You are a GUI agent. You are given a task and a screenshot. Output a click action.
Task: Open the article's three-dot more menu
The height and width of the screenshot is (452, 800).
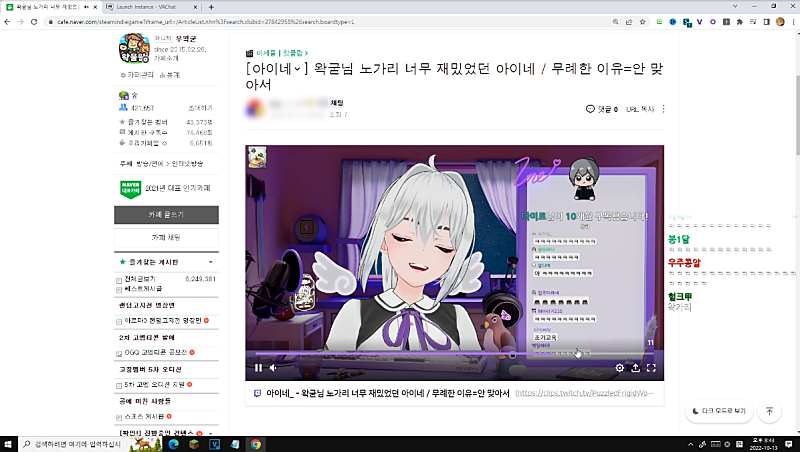(663, 109)
